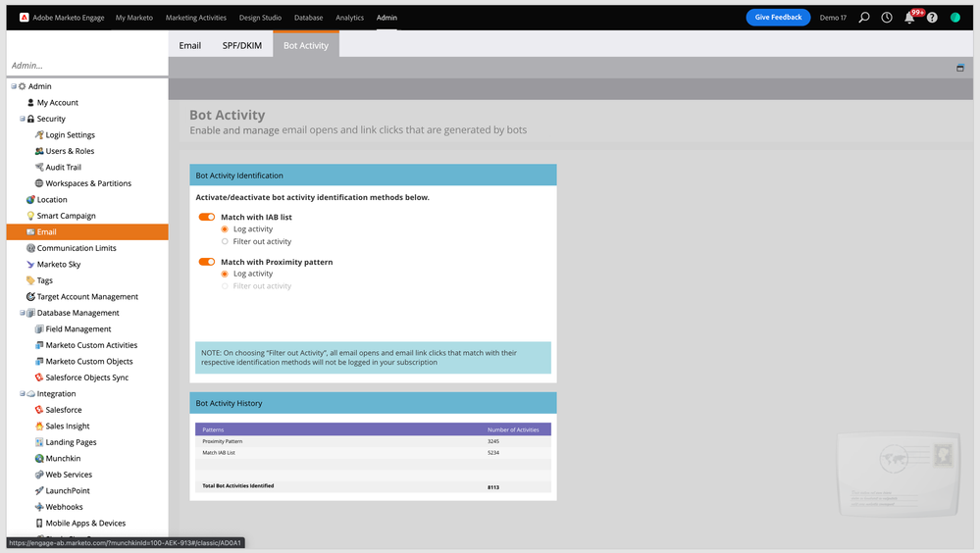Click the Salesforce Objects Sync icon
980x553 pixels.
(x=39, y=377)
